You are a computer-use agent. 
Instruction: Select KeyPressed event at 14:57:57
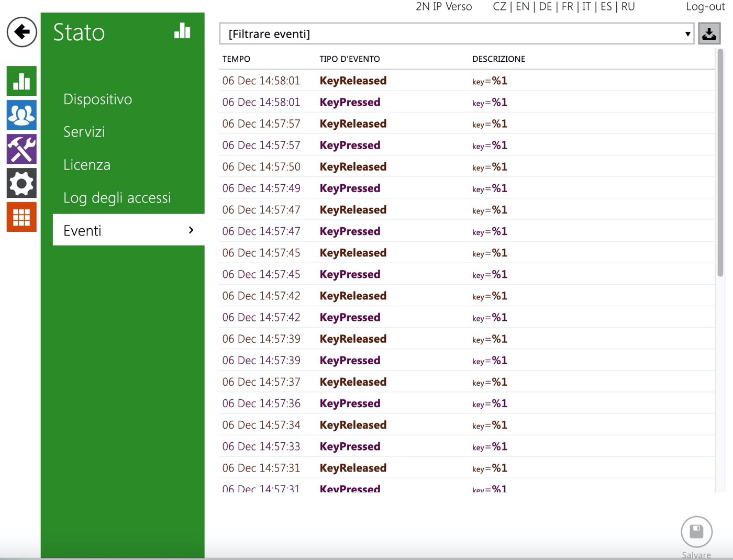coord(467,145)
